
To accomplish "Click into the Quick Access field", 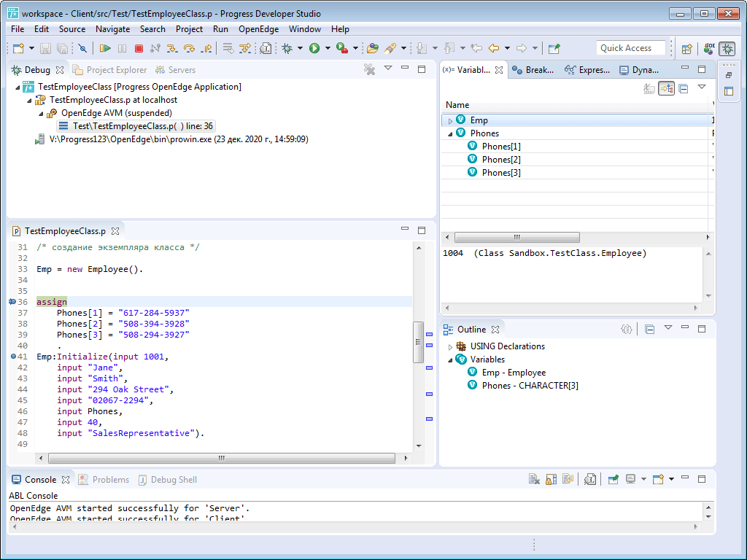I will [630, 47].
